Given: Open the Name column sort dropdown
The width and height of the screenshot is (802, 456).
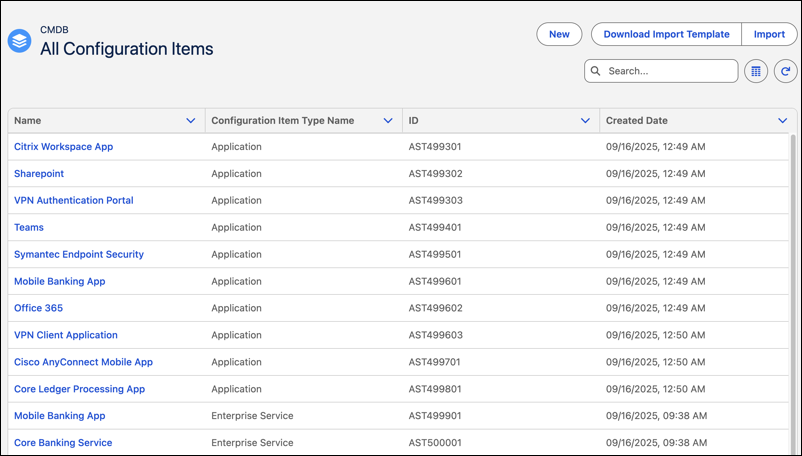Looking at the screenshot, I should tap(191, 121).
